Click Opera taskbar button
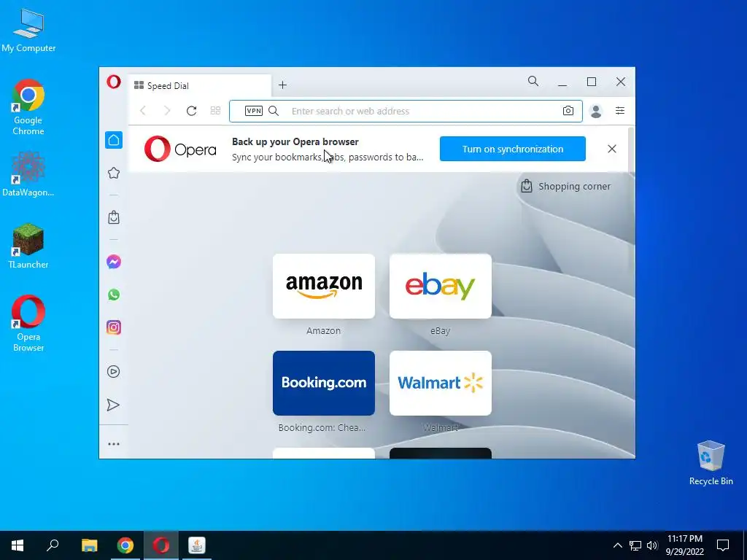 click(x=161, y=545)
